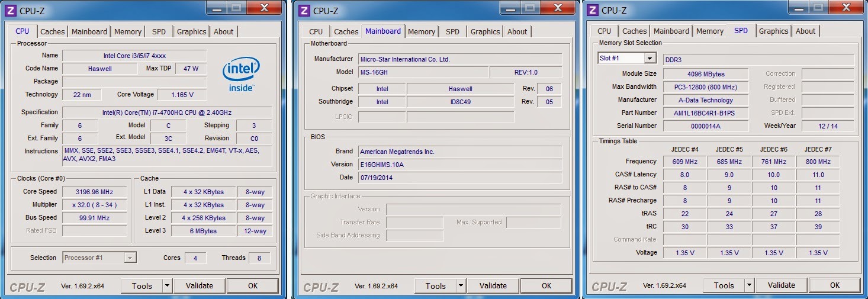Click the motherboard Model value MS-16GH
The image size is (868, 299).
click(x=423, y=72)
